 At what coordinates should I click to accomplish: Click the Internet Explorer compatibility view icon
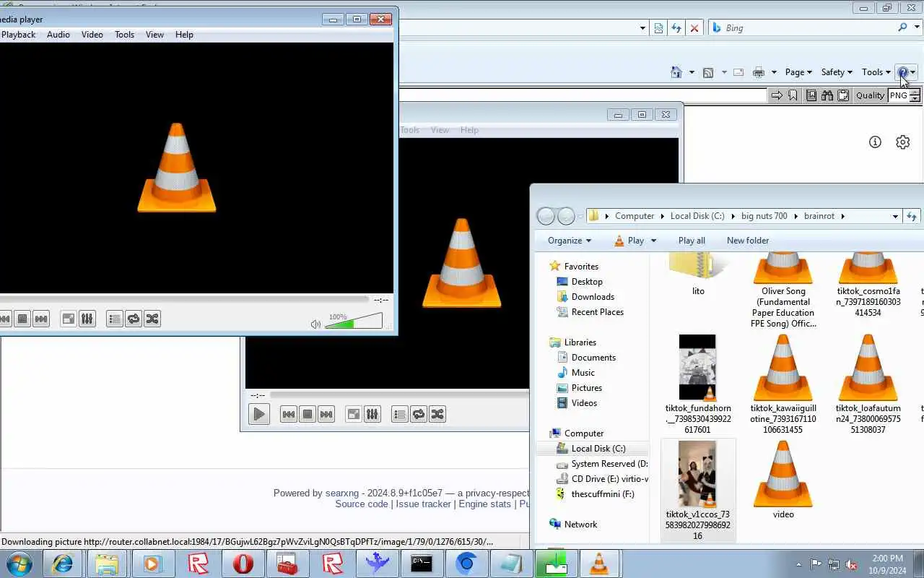pos(658,28)
